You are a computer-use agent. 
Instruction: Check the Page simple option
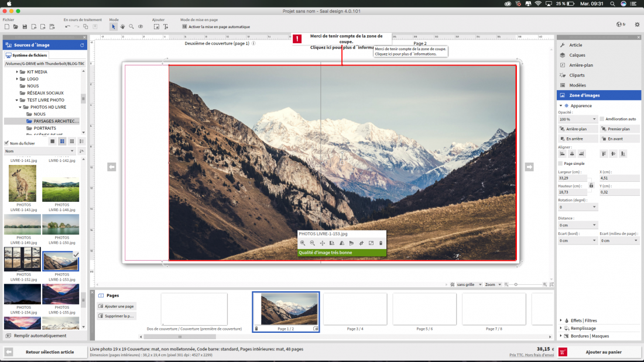point(561,163)
